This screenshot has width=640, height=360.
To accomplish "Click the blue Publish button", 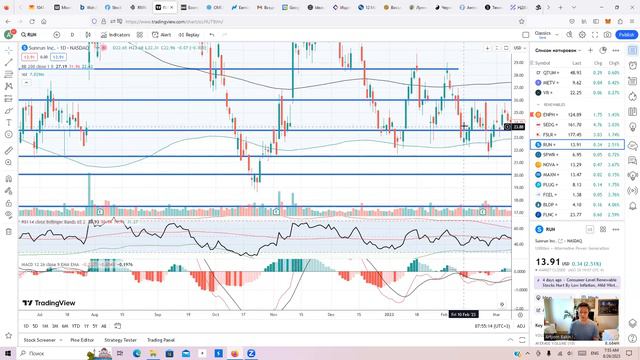I will point(626,35).
